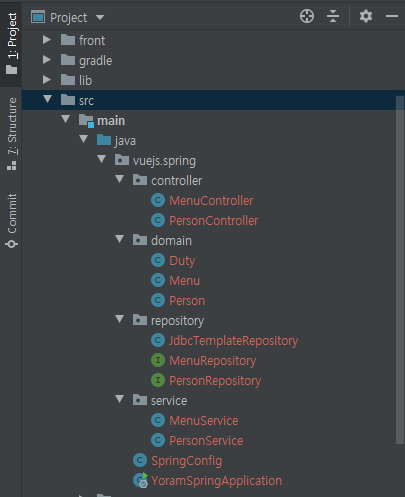Screen dimensions: 405x497
Task: Expand the lib folder arrow
Action: [47, 80]
